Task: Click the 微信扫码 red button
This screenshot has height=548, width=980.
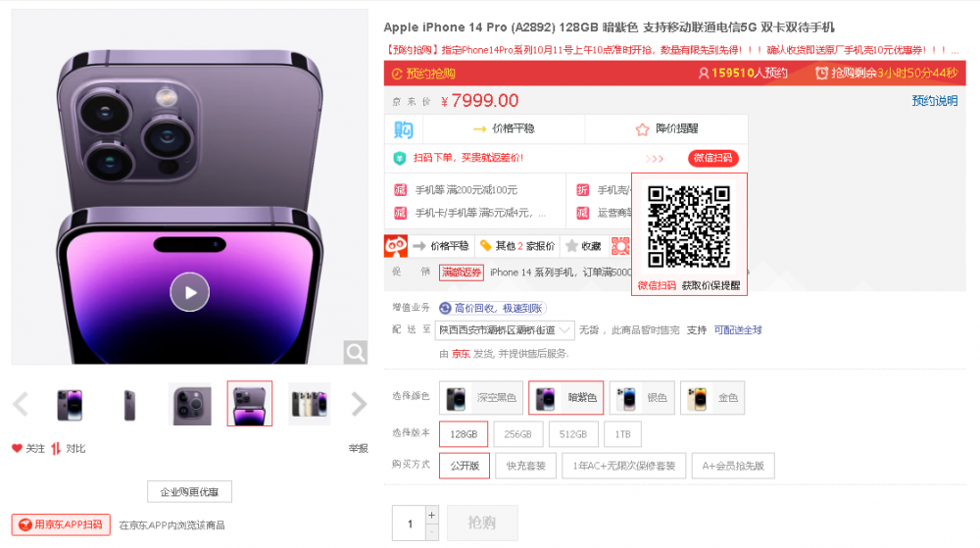Action: 713,158
